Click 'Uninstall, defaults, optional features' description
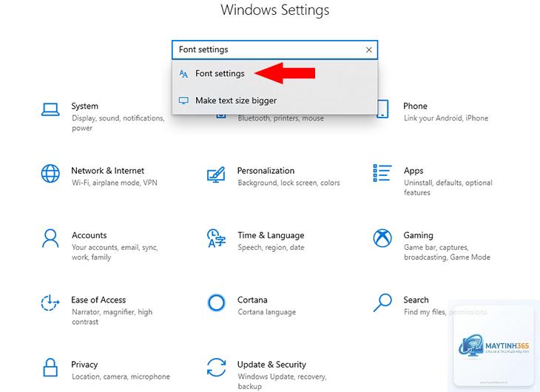The image size is (540, 392). tap(448, 188)
